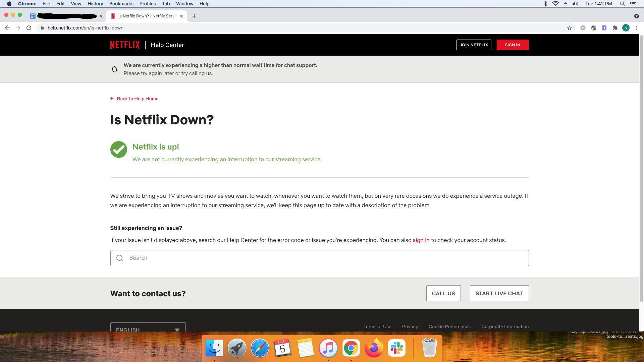Click the Netflix logo in header
This screenshot has width=644, height=362.
tap(125, 45)
